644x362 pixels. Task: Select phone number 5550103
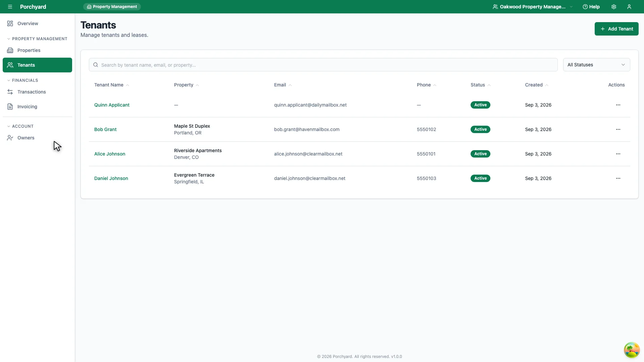[x=426, y=178]
